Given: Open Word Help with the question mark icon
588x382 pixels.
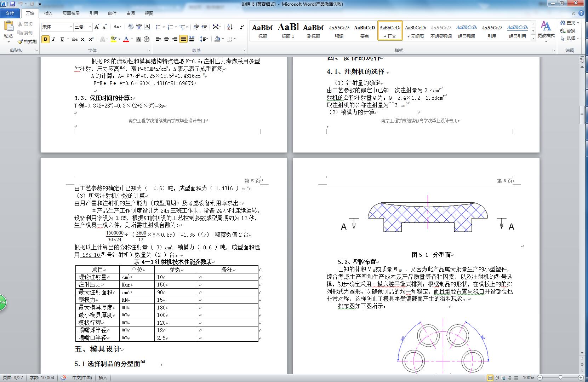Looking at the screenshot, I should 581,13.
